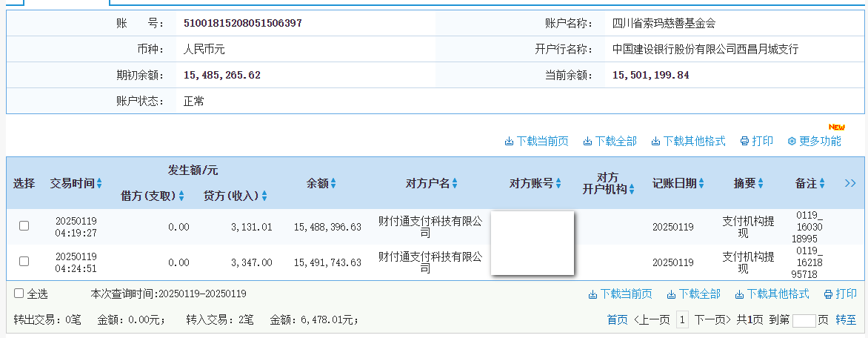Screen dimensions: 868x338
Task: Click credit amount 3,347.00
Action: [252, 262]
